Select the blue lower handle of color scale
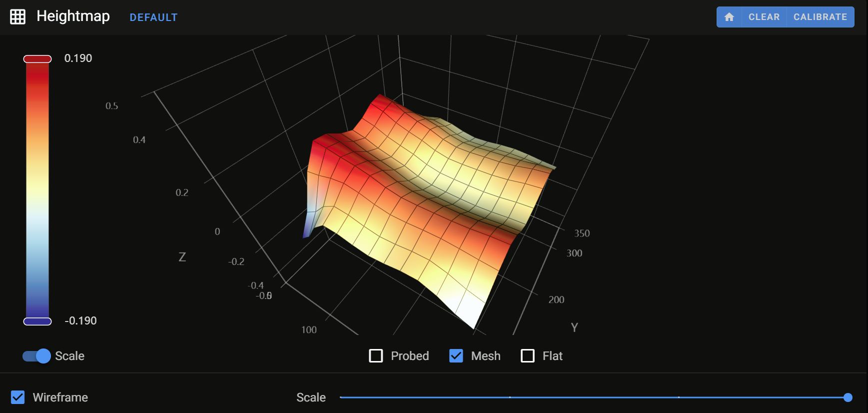This screenshot has height=413, width=868. (x=37, y=321)
